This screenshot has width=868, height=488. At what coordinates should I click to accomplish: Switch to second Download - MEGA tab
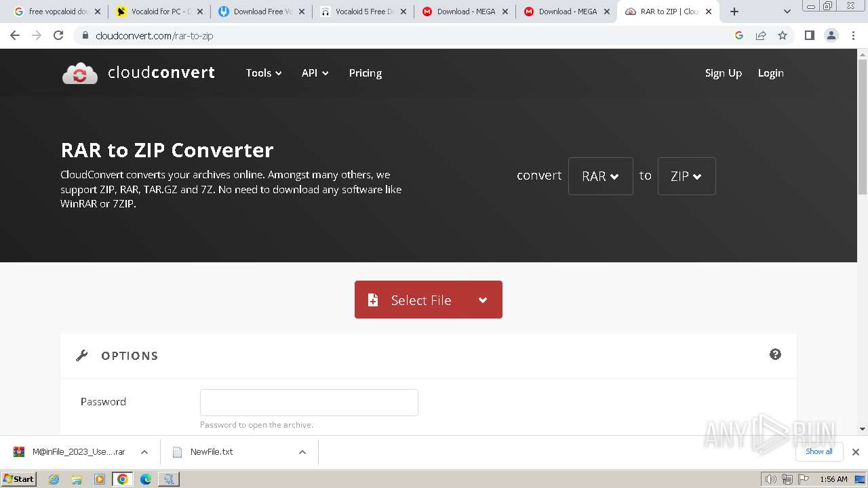tap(567, 12)
